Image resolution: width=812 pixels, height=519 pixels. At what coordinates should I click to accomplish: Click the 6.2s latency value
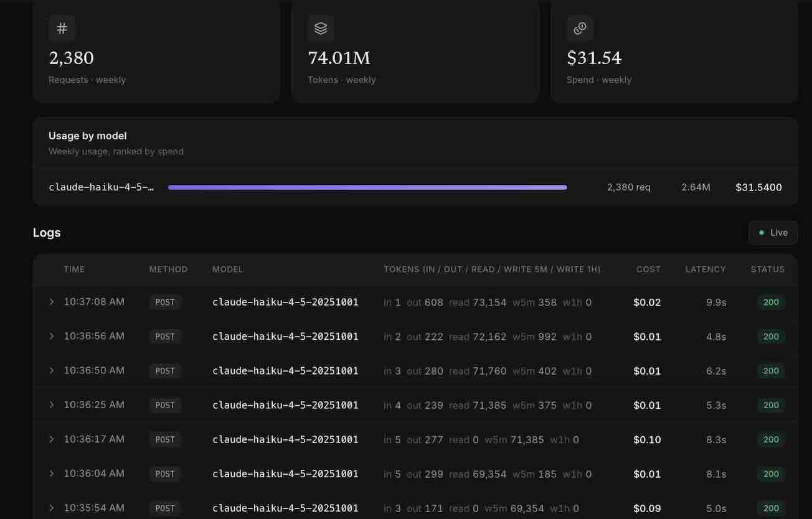tap(716, 371)
